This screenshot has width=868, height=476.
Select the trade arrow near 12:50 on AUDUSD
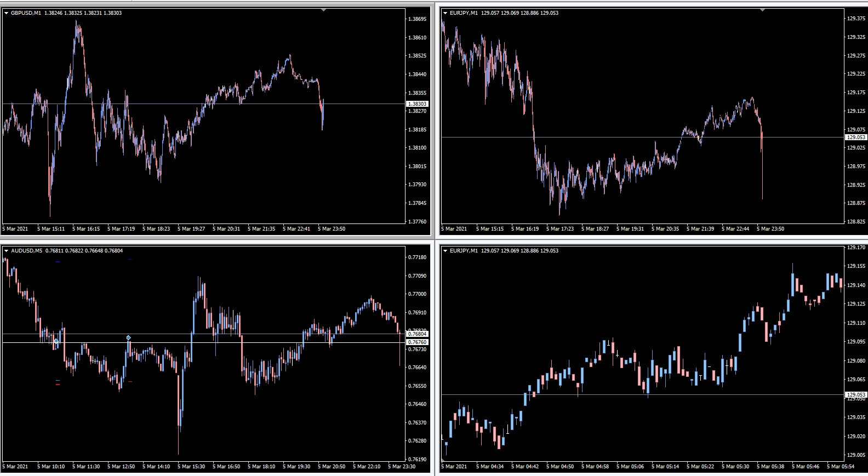click(x=128, y=338)
